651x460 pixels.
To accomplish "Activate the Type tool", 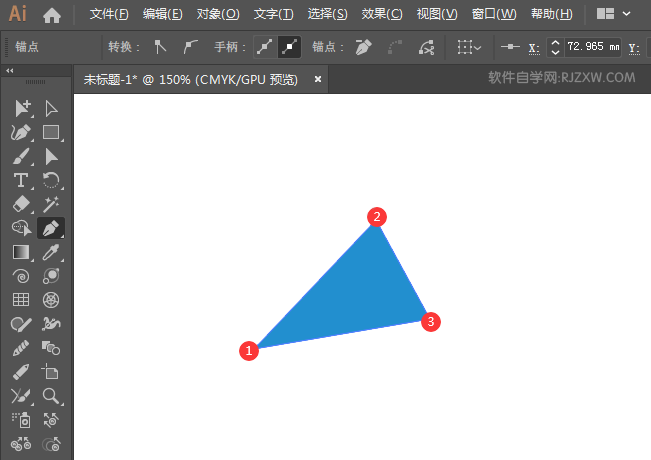I will coord(21,181).
